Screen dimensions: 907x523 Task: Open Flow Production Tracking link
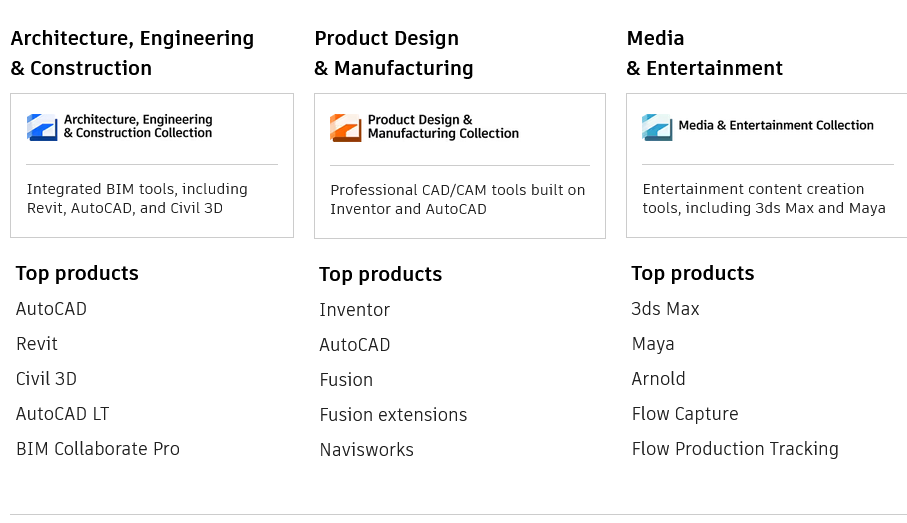click(x=735, y=449)
